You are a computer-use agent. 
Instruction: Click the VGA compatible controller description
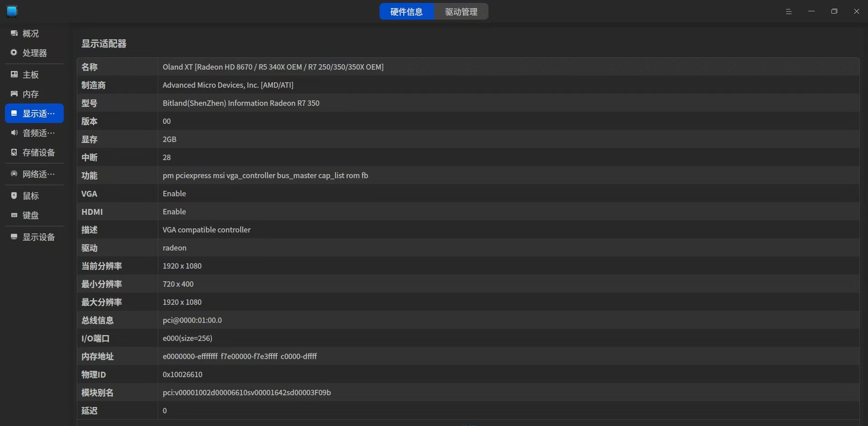point(207,230)
